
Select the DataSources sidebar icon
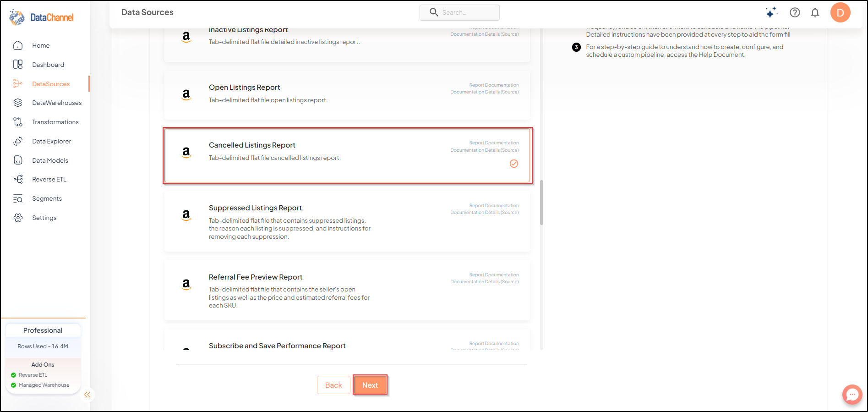click(x=18, y=84)
